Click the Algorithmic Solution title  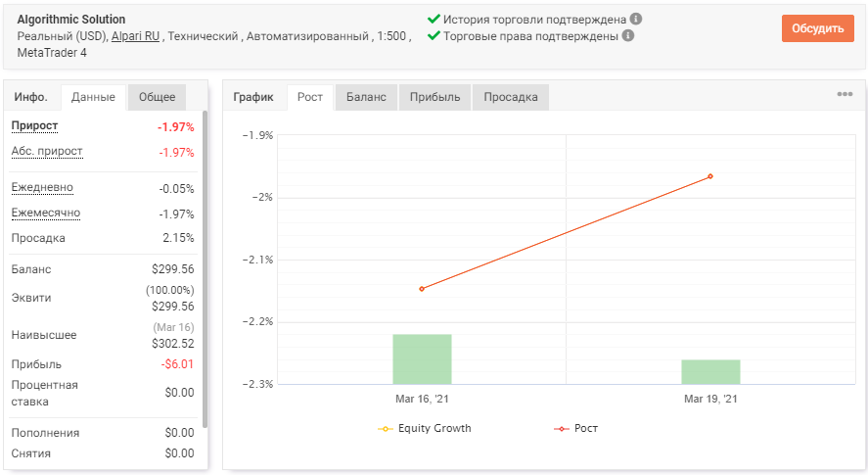71,20
